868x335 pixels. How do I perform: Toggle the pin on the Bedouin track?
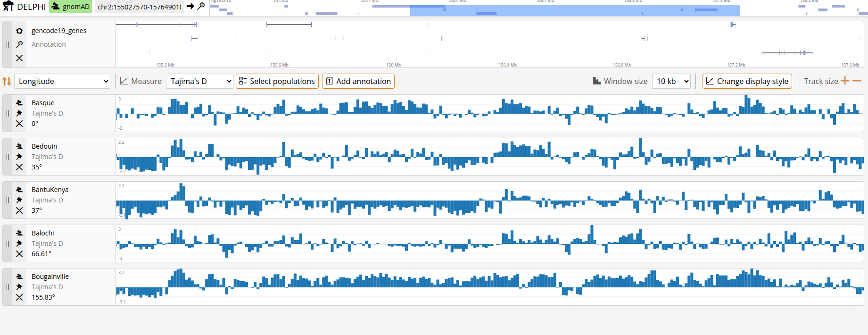19,157
